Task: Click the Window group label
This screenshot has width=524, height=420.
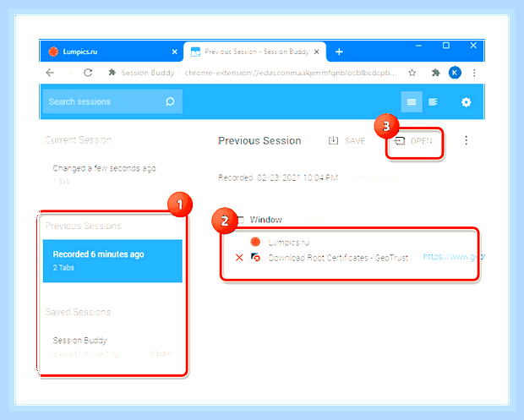Action: pos(265,220)
